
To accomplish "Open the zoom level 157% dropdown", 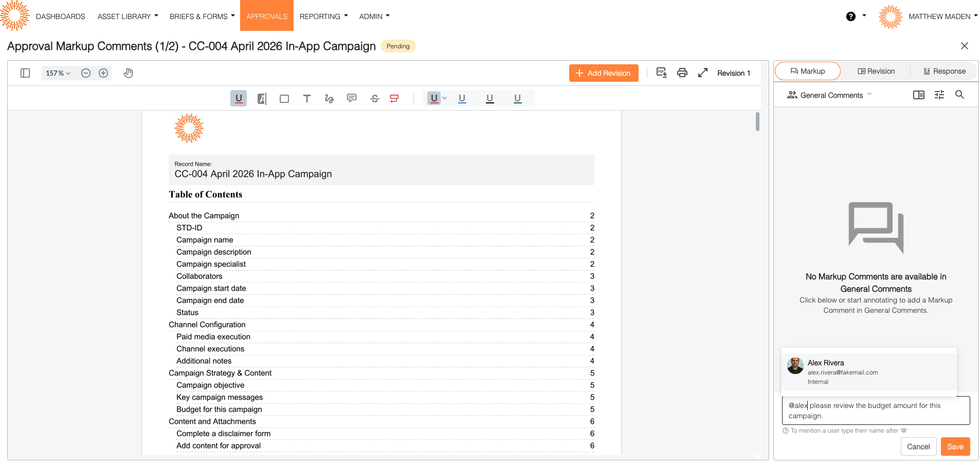I will tap(58, 73).
